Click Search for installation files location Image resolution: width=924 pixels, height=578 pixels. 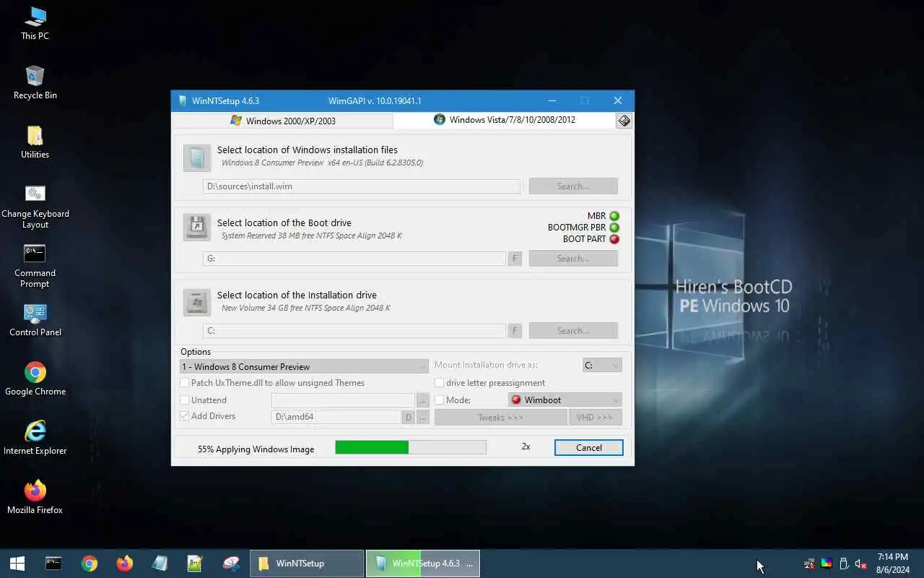coord(573,186)
